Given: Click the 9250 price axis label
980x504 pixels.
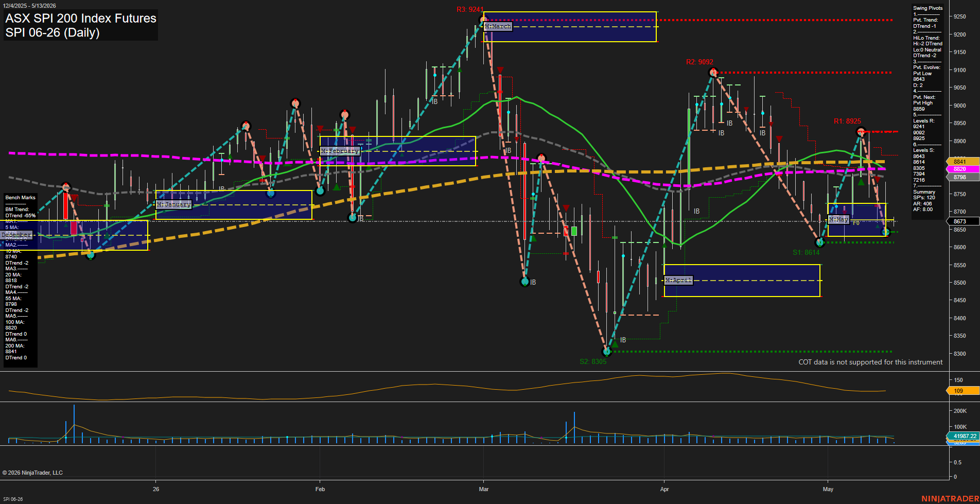Looking at the screenshot, I should click(959, 16).
